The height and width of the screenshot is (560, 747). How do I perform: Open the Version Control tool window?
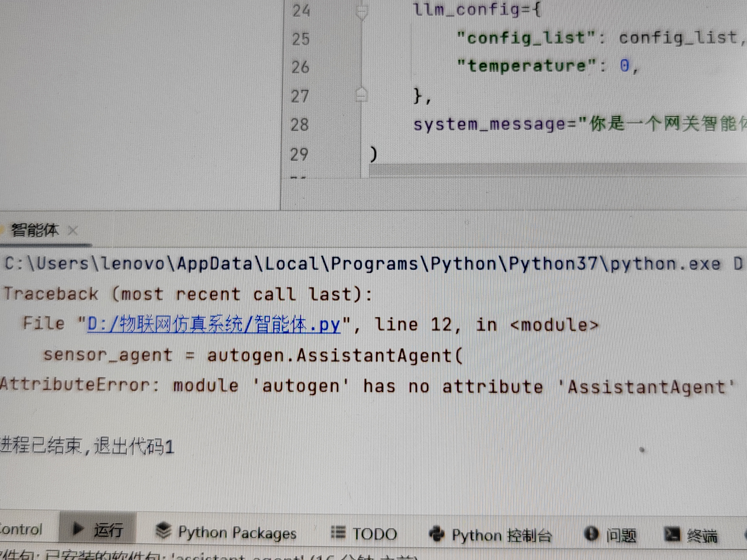pos(21,529)
